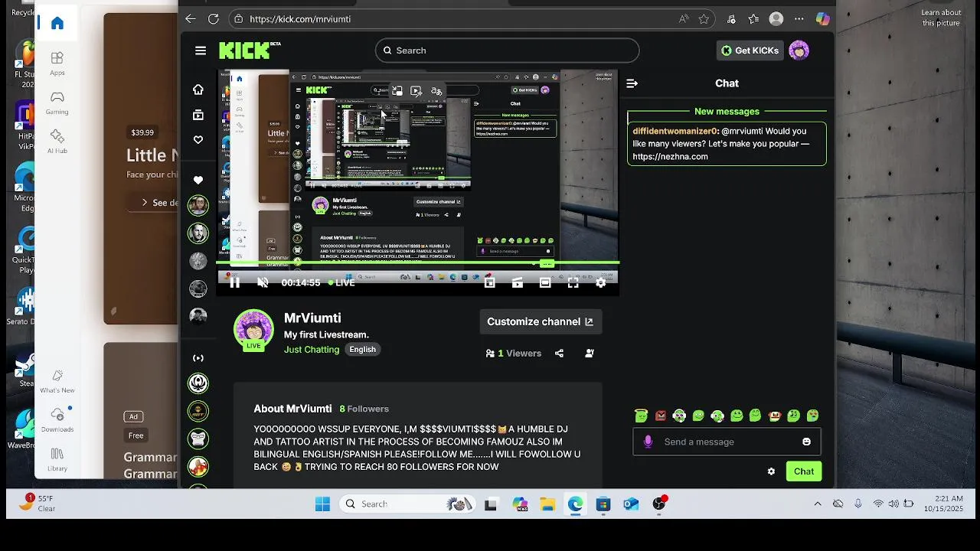980x551 pixels.
Task: Click the stream progress bar
Action: point(417,263)
